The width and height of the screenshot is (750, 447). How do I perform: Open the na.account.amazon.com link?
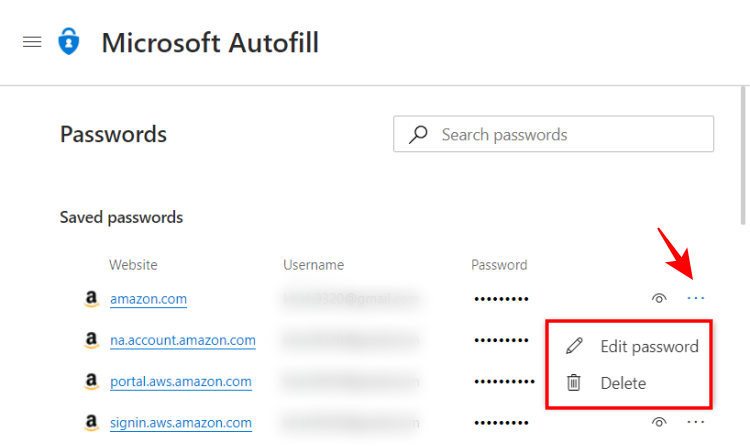182,340
